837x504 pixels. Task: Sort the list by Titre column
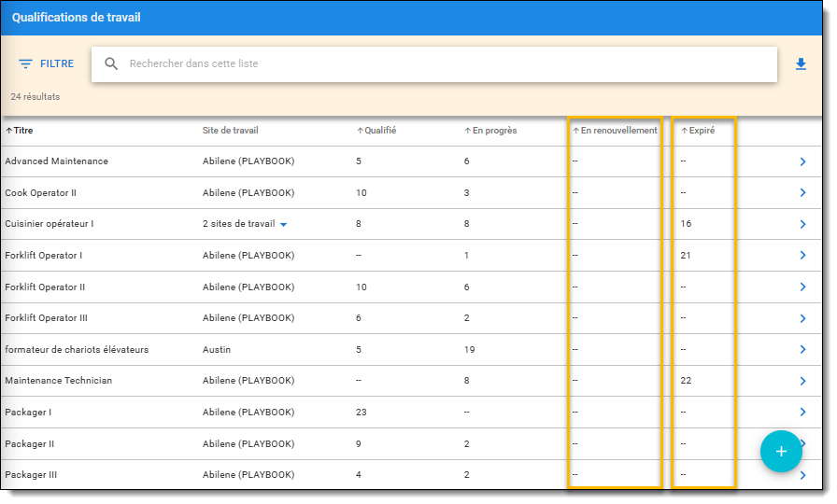click(20, 131)
